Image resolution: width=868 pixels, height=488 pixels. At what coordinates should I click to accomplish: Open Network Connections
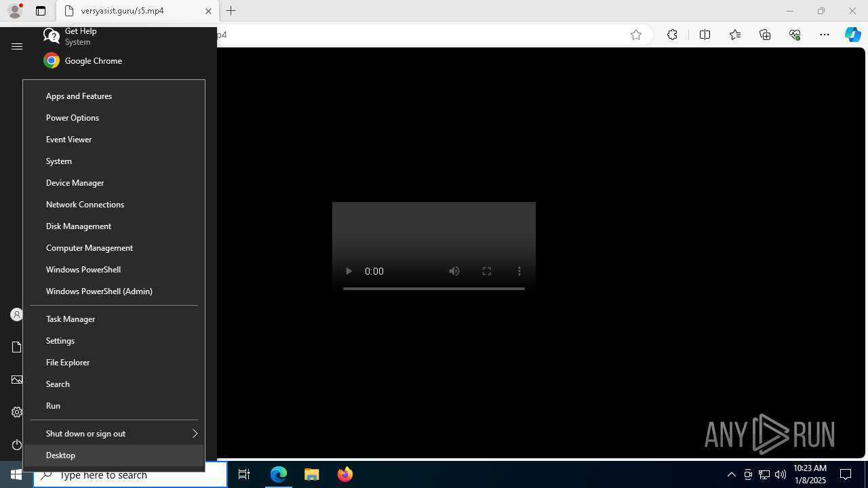pos(114,205)
